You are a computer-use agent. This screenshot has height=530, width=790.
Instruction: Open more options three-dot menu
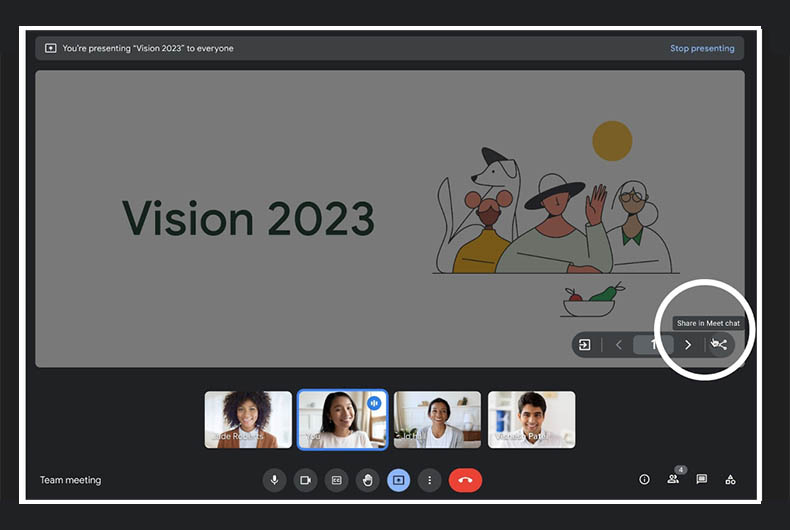point(429,480)
